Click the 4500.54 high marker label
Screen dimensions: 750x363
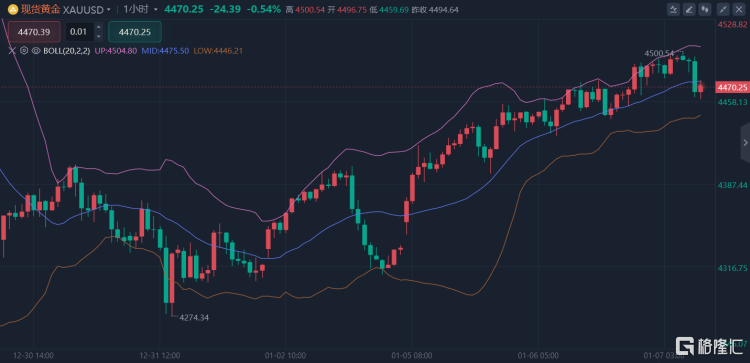[659, 54]
